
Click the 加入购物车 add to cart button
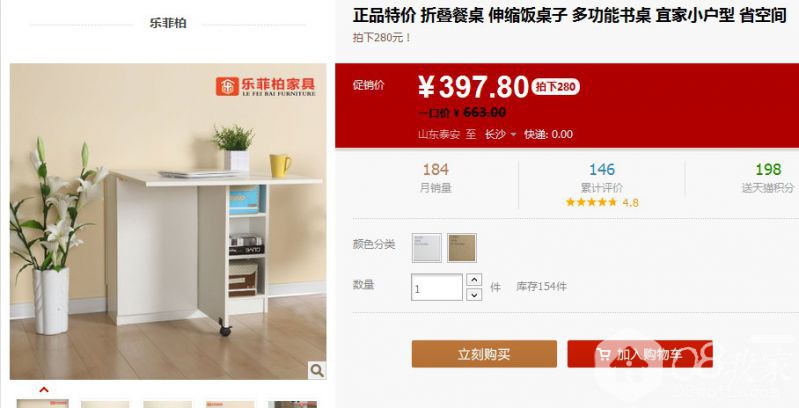point(640,354)
